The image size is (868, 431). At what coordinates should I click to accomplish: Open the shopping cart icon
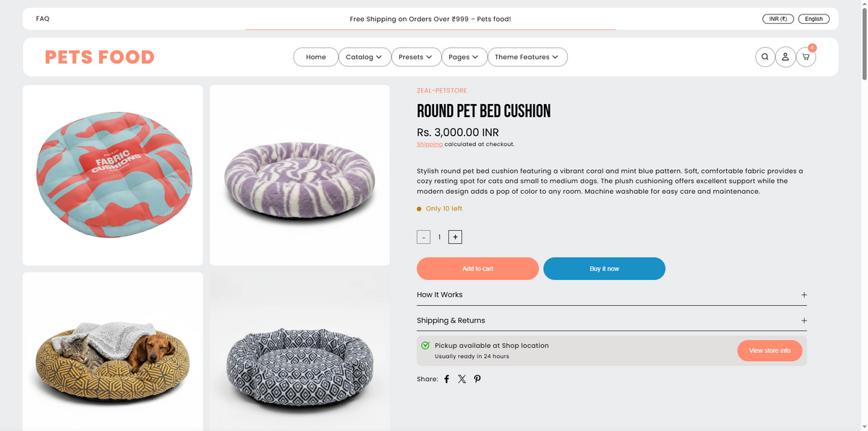click(806, 57)
